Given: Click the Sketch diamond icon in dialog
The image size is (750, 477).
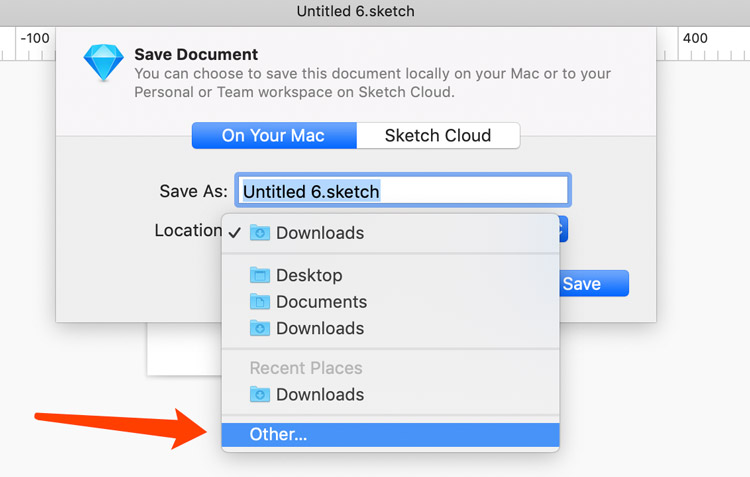Looking at the screenshot, I should coord(103,64).
